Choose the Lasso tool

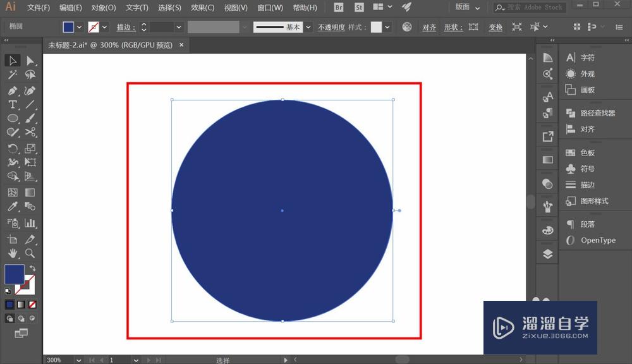pos(30,75)
